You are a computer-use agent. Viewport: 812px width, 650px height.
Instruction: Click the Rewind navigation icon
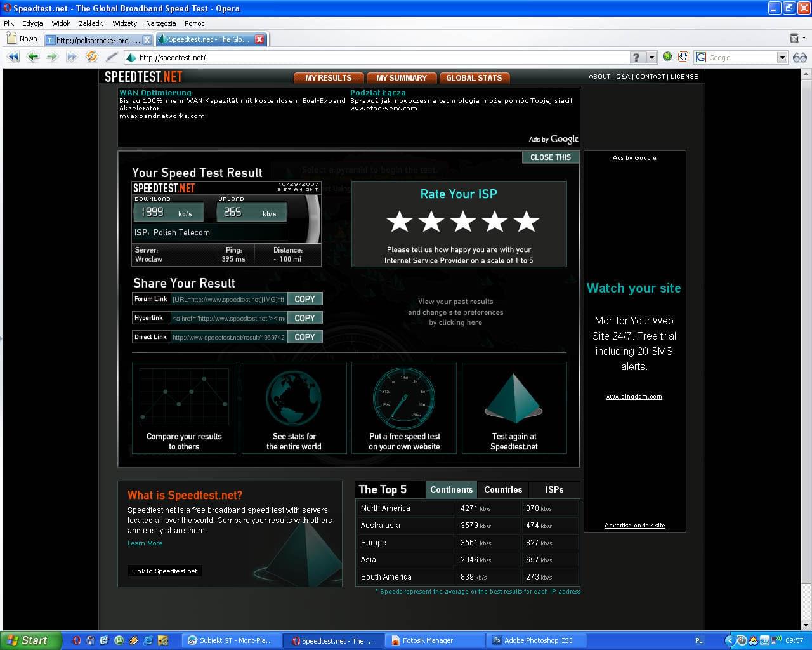pyautogui.click(x=13, y=57)
